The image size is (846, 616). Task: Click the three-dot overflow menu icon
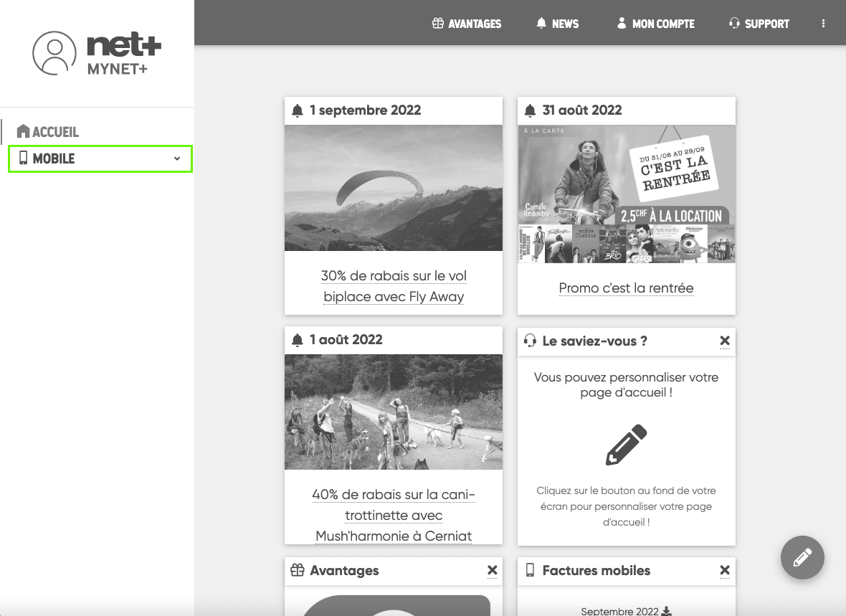coord(823,24)
